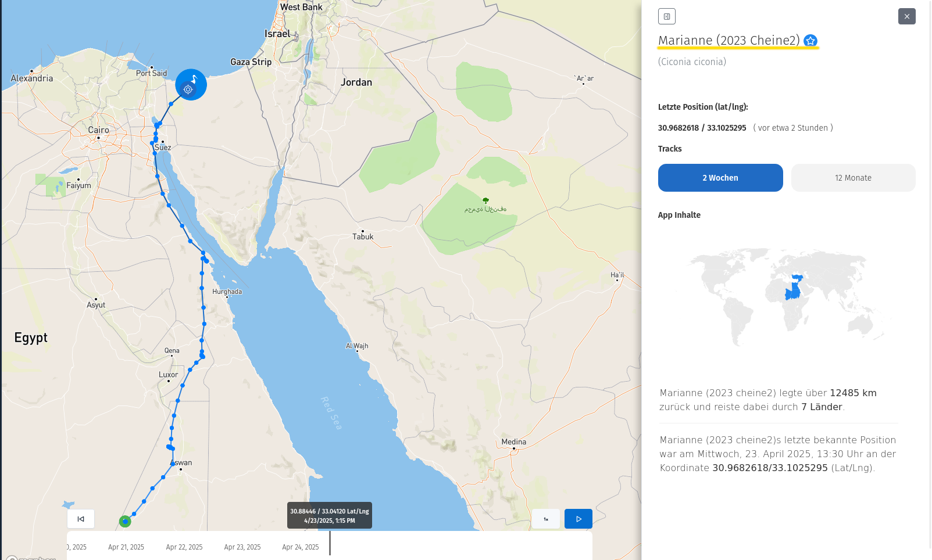Click the blue star badge beside Marianne's name
The width and height of the screenshot is (932, 560).
click(x=810, y=41)
